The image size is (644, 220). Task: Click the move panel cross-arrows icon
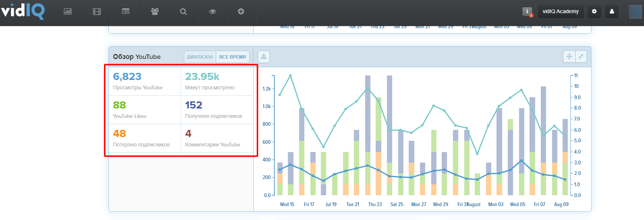coord(569,56)
